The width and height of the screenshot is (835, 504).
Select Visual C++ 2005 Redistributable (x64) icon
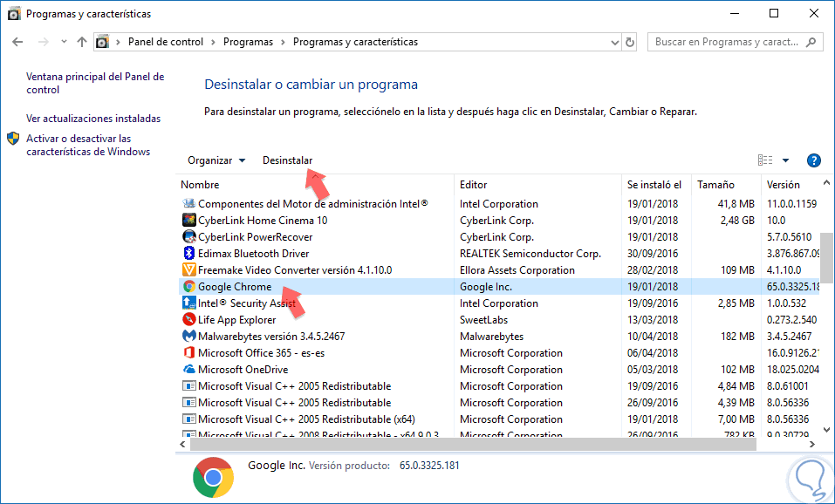(189, 419)
